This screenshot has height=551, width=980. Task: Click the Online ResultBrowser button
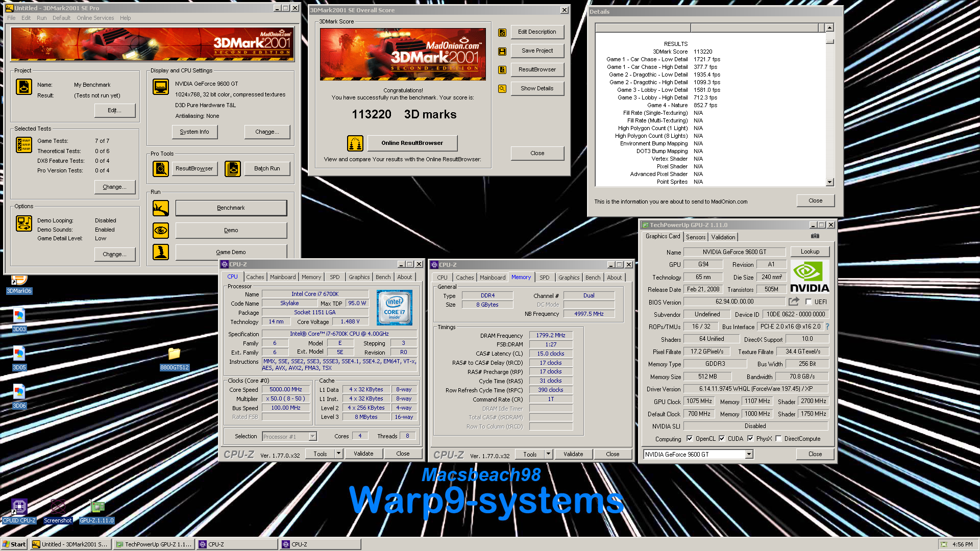tap(412, 143)
